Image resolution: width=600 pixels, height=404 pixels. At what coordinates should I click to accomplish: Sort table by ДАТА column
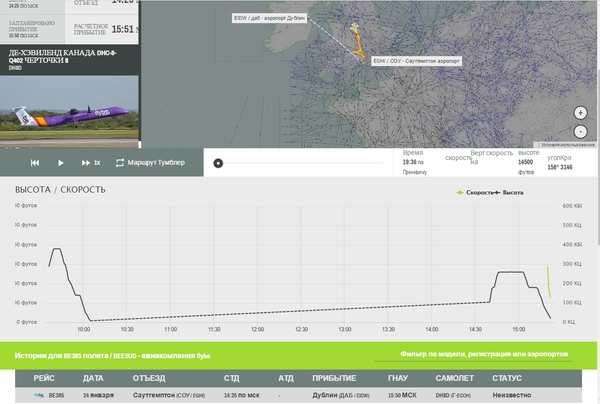pos(94,379)
